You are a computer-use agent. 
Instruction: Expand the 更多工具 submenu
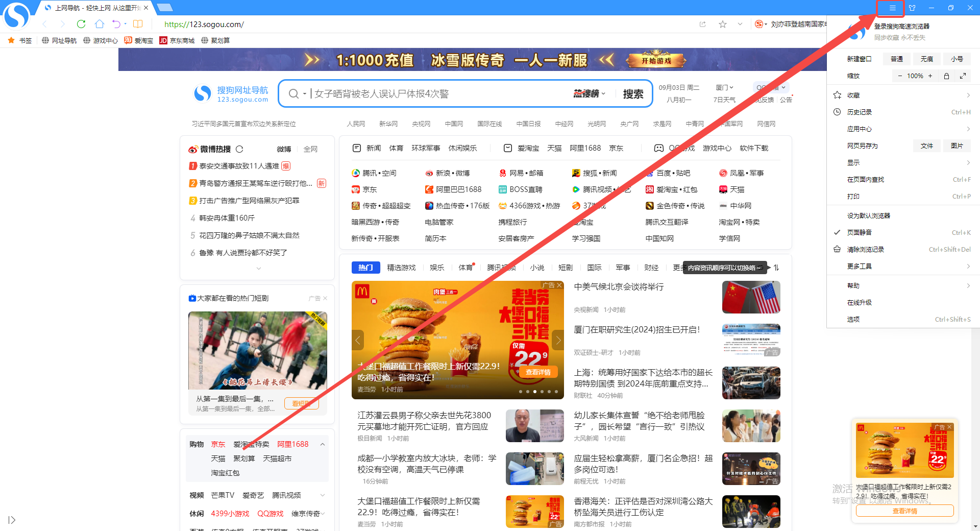click(902, 266)
